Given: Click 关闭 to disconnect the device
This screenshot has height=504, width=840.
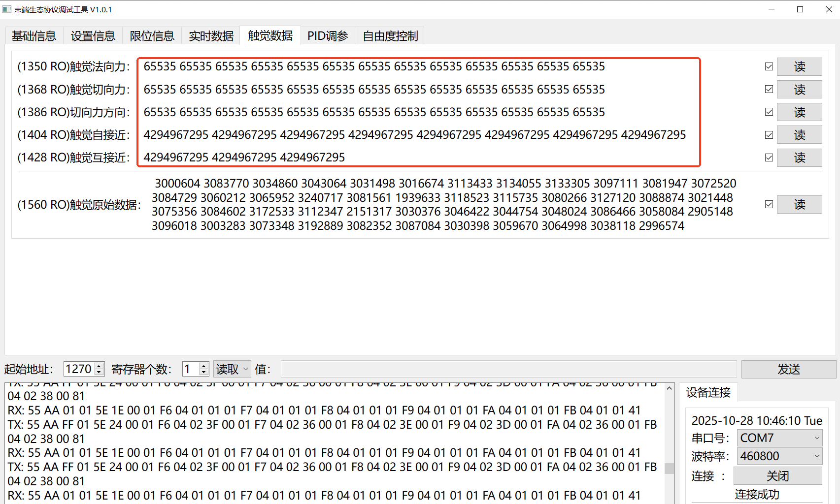Looking at the screenshot, I should tap(777, 476).
